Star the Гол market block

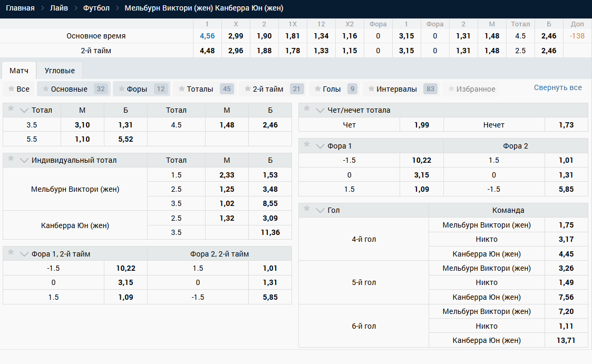click(x=307, y=209)
